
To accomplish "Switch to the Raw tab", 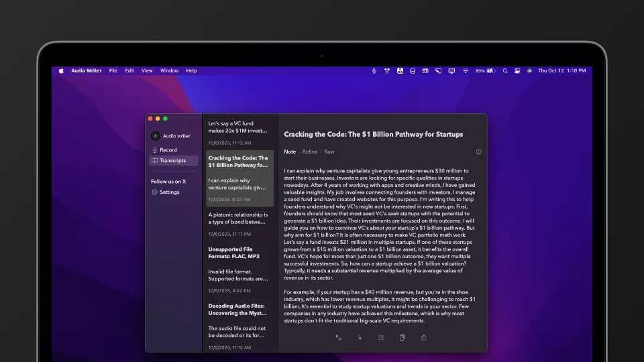I will tap(329, 152).
